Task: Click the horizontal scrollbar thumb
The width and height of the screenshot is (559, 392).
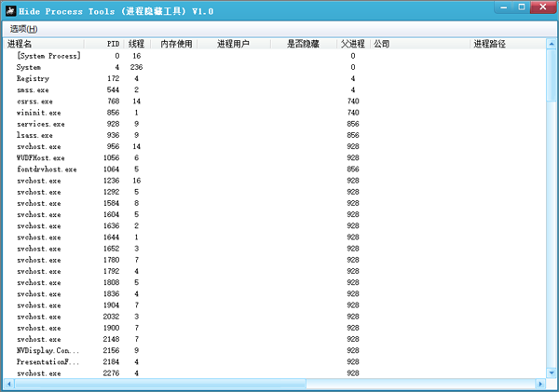Action: [x=160, y=384]
